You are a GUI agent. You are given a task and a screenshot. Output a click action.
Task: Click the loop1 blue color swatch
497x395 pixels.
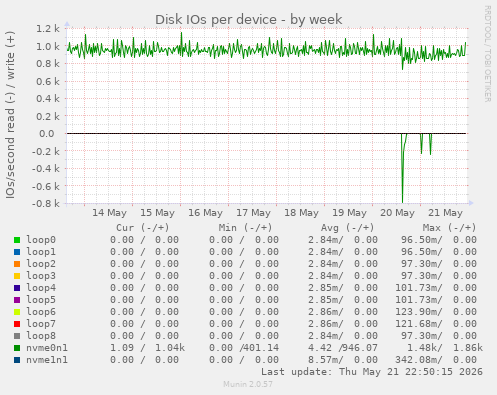coord(17,252)
